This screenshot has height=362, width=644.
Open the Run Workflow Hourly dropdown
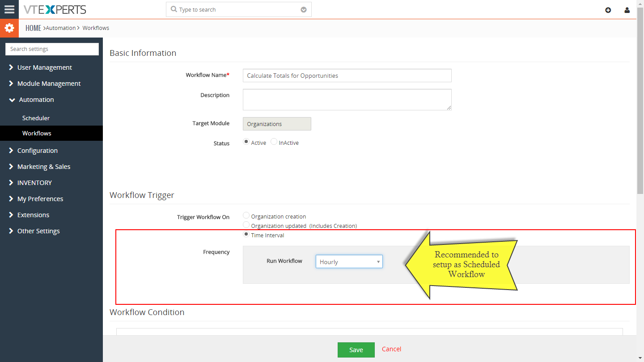point(349,262)
